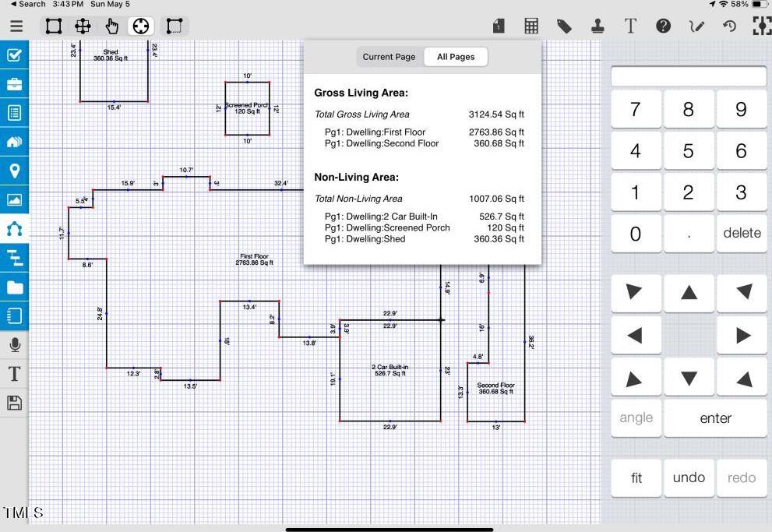Tap the decimal point key
Viewport: 772px width, 532px height.
(x=689, y=234)
